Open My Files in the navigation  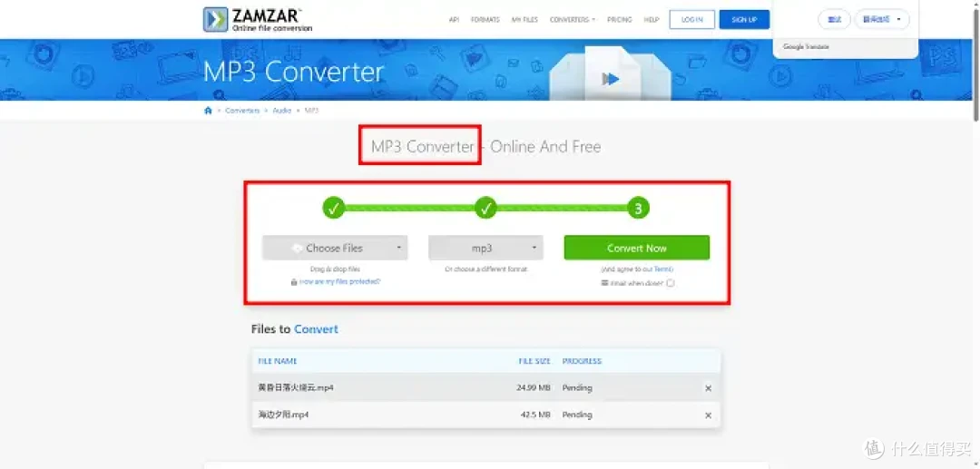(524, 20)
